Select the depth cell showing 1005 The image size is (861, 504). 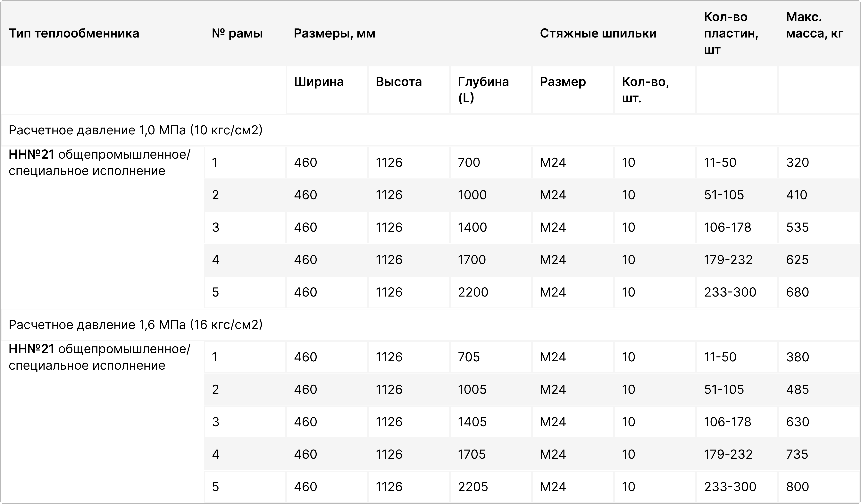(x=472, y=390)
